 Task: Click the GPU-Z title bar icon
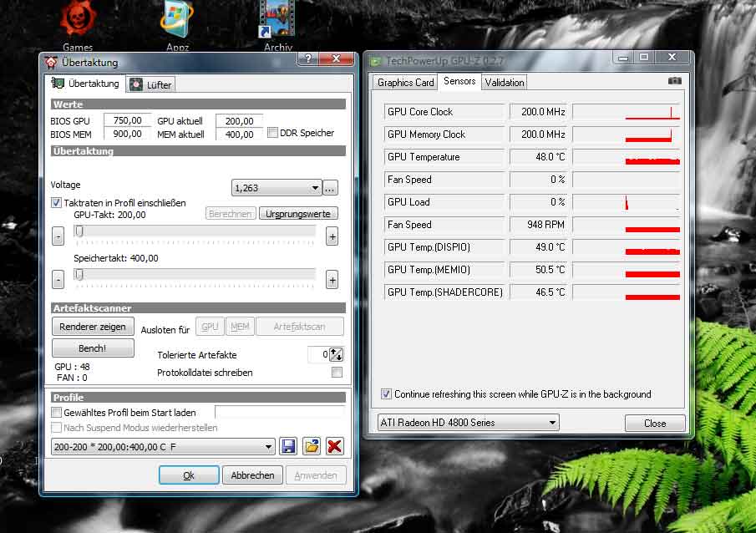375,61
